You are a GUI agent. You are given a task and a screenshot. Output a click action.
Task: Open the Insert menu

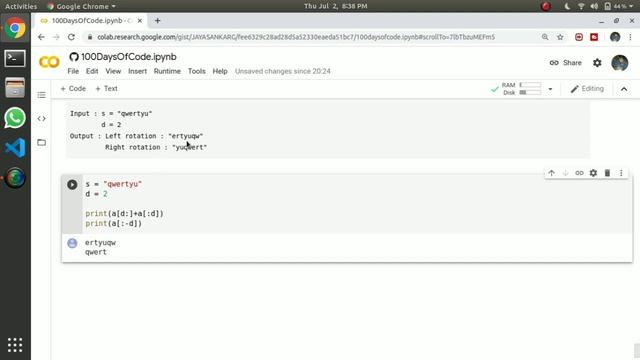(x=137, y=71)
